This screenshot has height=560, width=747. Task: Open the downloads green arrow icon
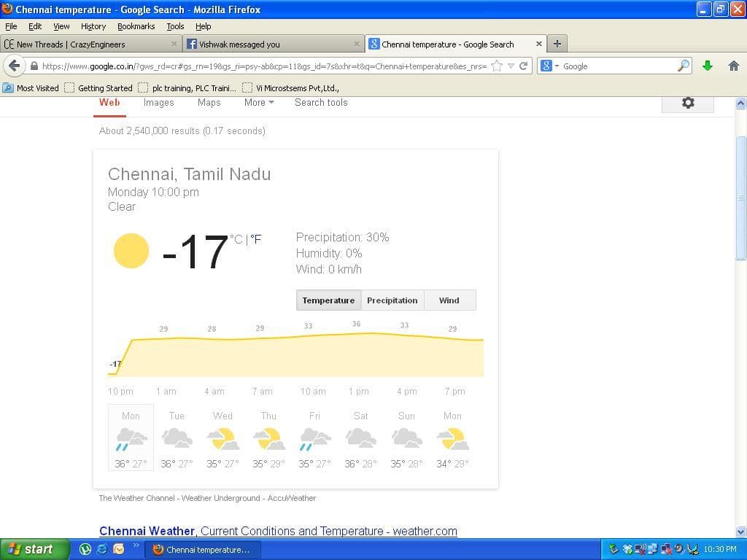pos(708,66)
